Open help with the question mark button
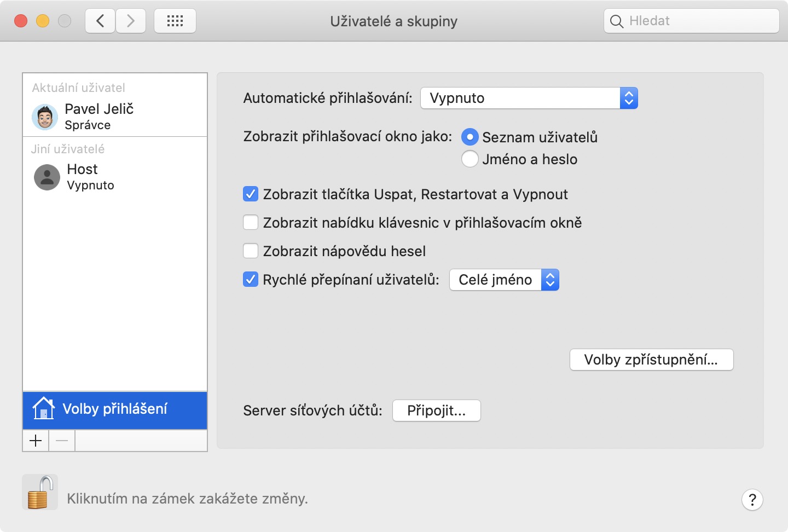Image resolution: width=788 pixels, height=532 pixels. 752,499
